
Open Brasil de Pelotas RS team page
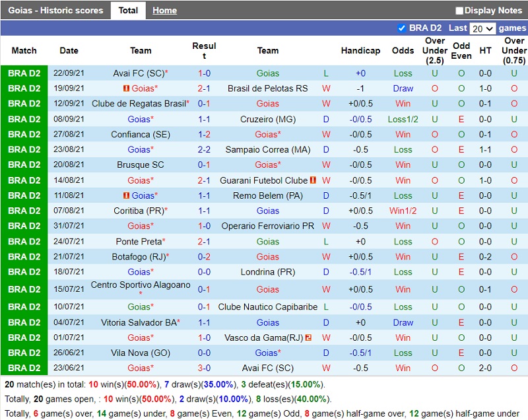[x=267, y=88]
